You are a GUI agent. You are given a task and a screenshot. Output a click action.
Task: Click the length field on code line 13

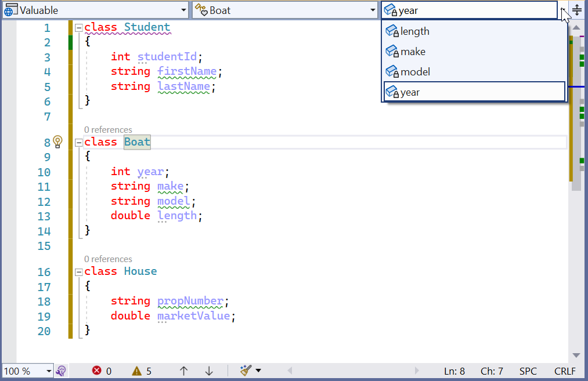[177, 215]
